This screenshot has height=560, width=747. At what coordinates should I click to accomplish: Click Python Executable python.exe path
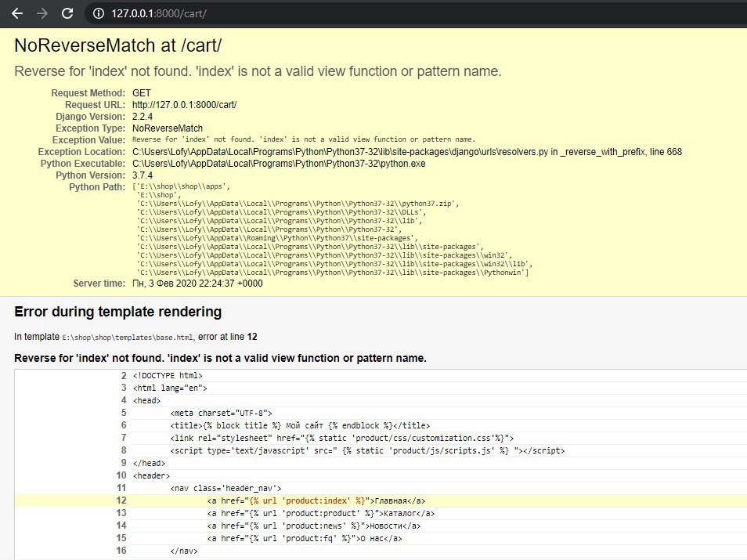coord(279,164)
